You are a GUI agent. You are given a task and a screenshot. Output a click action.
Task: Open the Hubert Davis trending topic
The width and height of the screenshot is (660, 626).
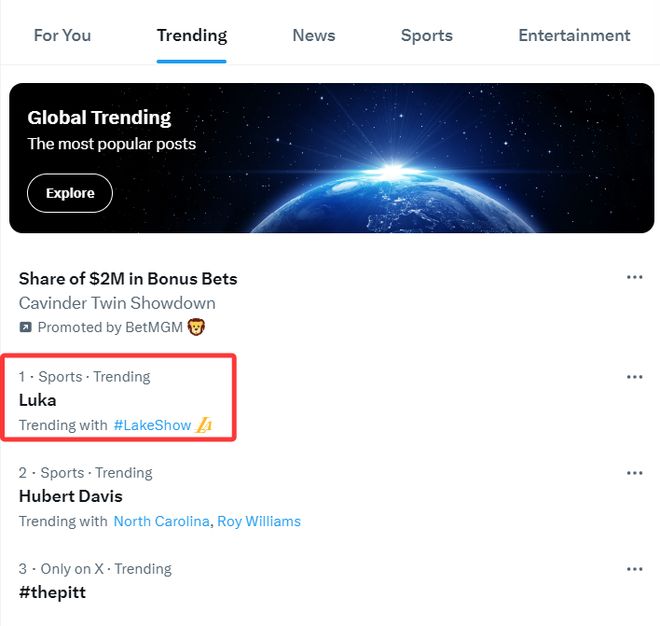point(70,496)
